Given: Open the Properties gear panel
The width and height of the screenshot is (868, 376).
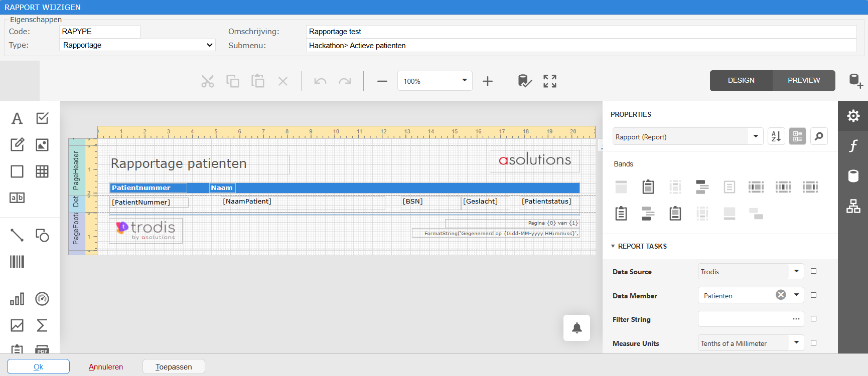Looking at the screenshot, I should (x=853, y=116).
